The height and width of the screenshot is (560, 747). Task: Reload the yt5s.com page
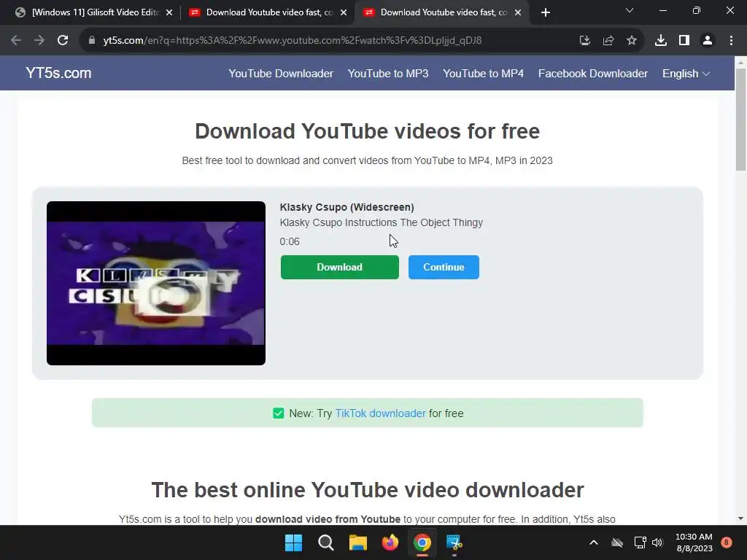tap(63, 41)
